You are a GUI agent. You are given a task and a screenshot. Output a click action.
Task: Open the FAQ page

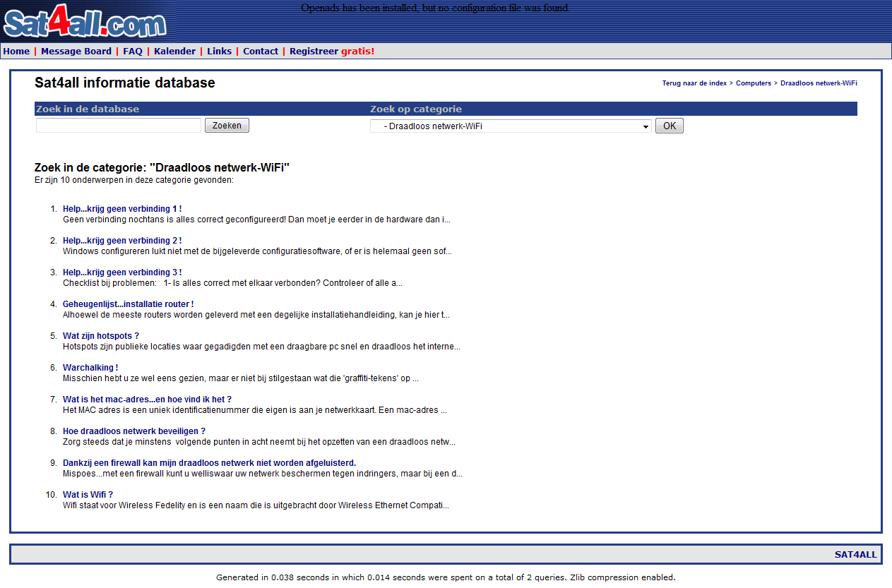(133, 52)
